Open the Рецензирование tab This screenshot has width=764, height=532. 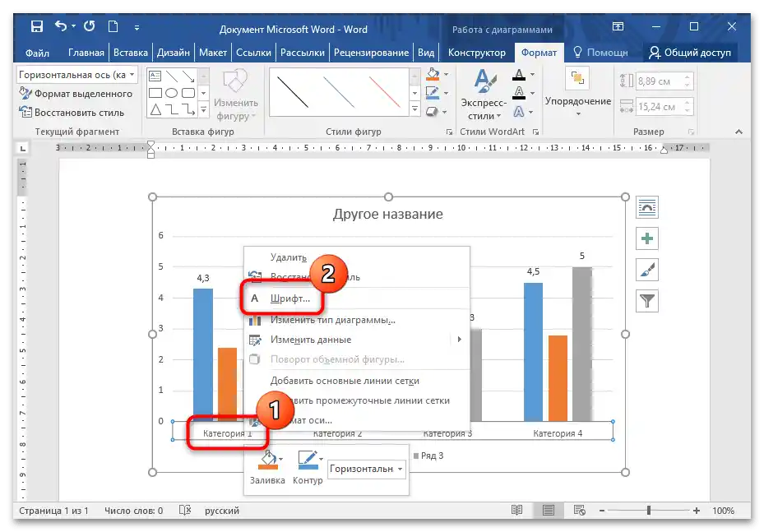[x=371, y=53]
